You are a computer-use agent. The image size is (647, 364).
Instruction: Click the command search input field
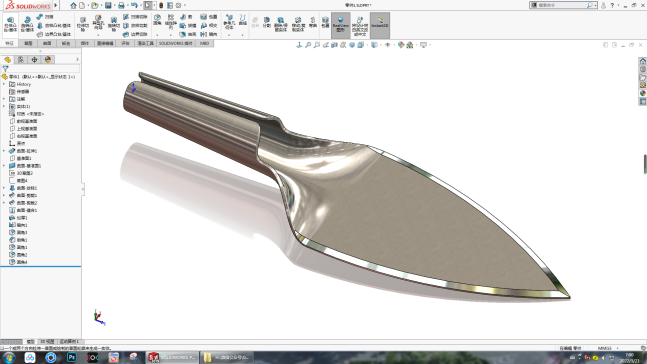click(x=562, y=5)
